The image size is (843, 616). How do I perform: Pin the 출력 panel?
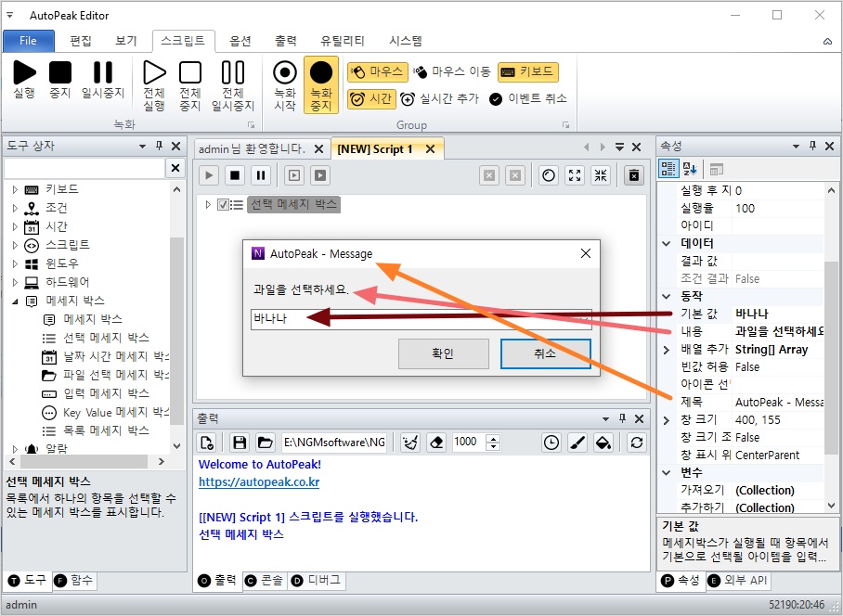pos(623,418)
